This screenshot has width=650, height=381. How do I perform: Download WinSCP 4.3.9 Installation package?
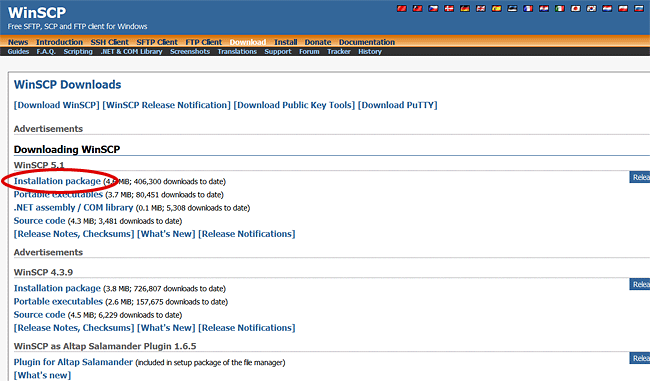point(57,288)
